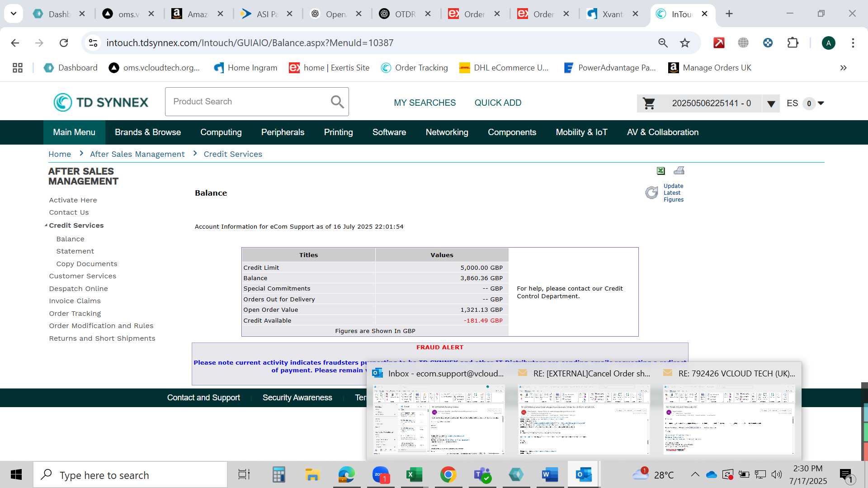Open Order Tracking bookmark
868x488 pixels.
click(x=415, y=68)
